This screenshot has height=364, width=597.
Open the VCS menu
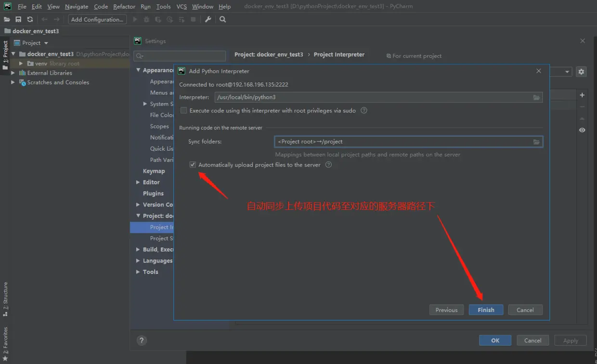click(182, 6)
